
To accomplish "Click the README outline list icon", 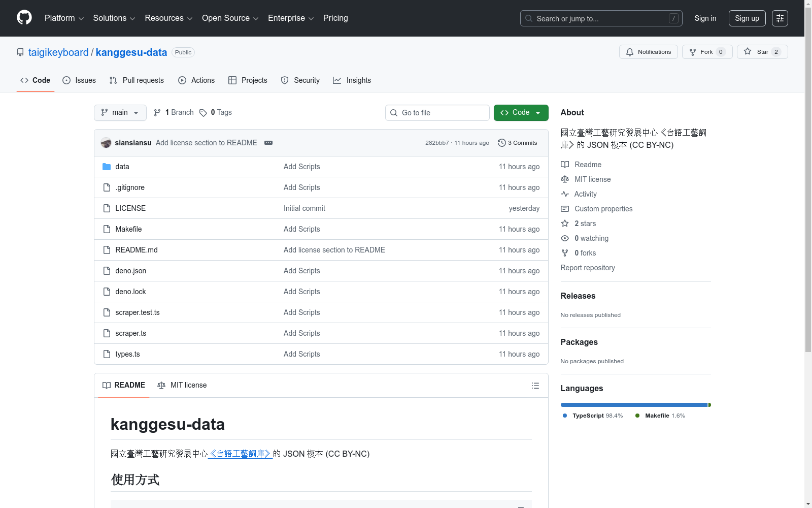I will point(535,386).
